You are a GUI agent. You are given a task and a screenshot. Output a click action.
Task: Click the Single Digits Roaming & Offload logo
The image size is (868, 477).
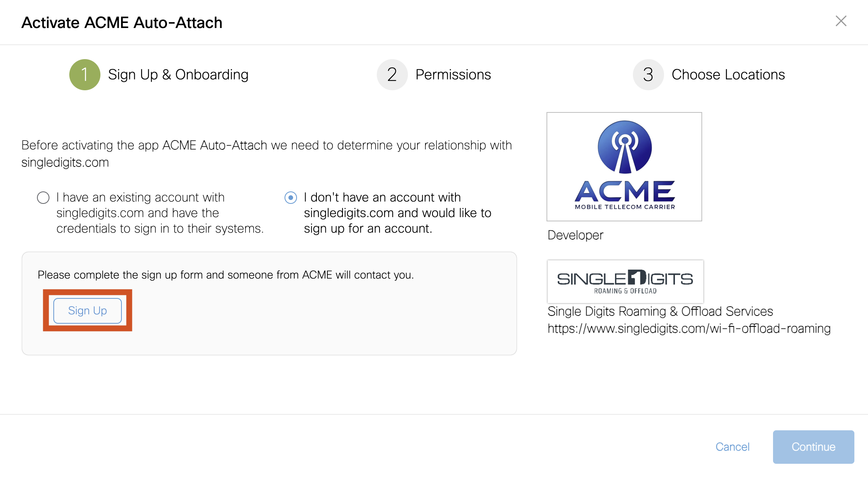pyautogui.click(x=625, y=281)
